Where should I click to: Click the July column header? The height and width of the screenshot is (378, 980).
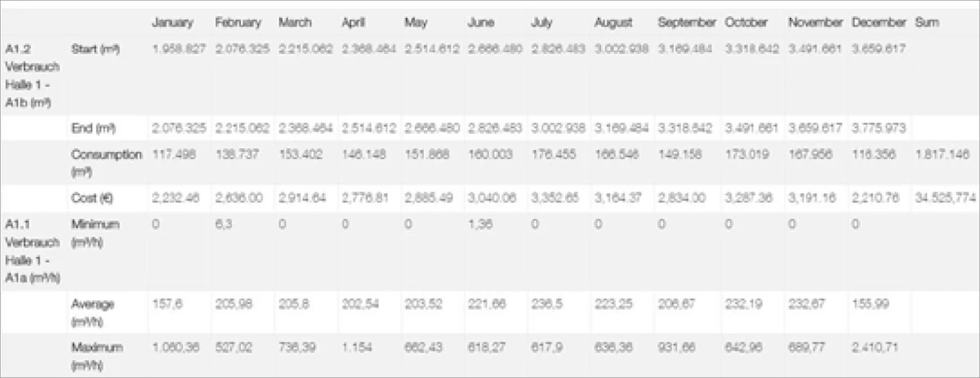click(x=541, y=22)
